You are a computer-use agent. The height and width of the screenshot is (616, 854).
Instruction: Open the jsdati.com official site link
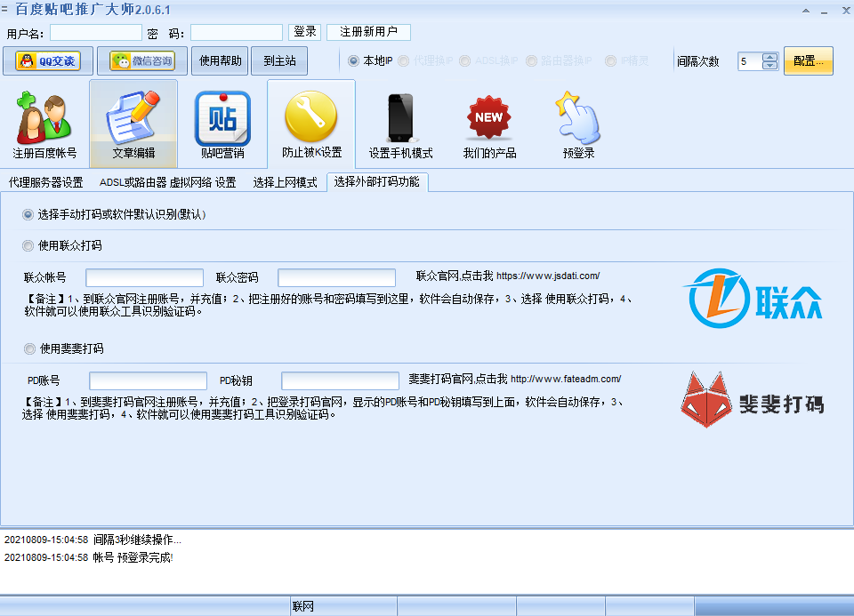point(548,276)
